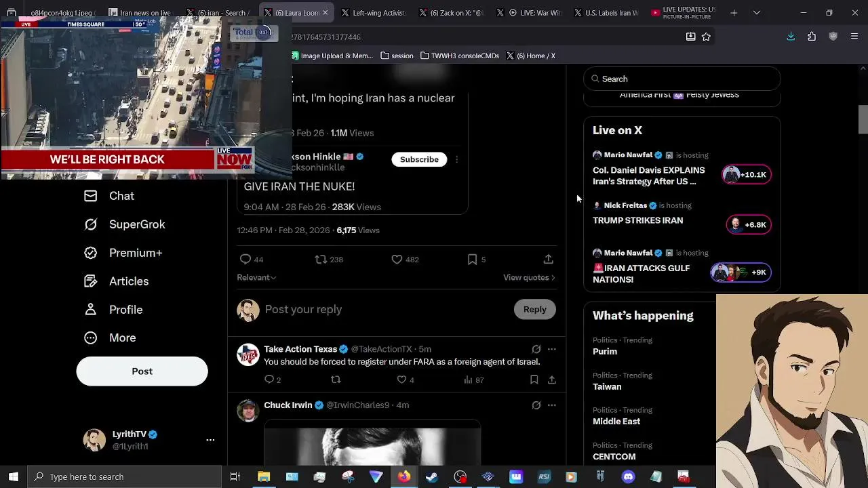Switch to LIVE: War With tab
Viewport: 868px width, 488px height.
(529, 13)
